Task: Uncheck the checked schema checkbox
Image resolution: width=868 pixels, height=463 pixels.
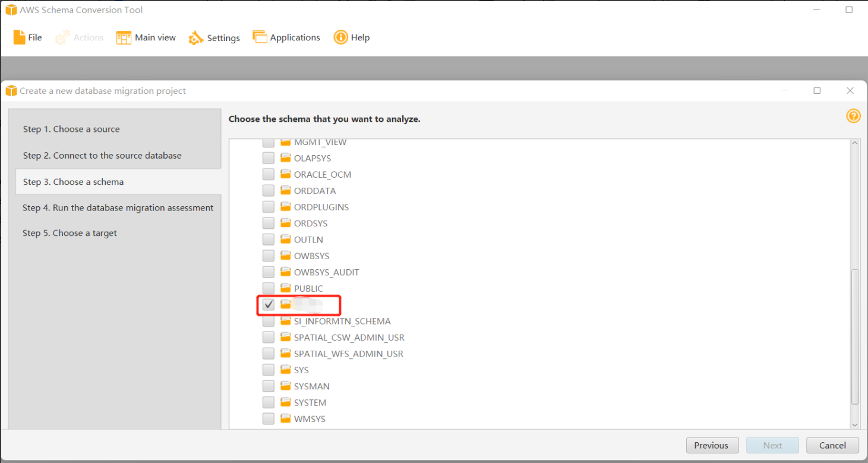Action: click(x=269, y=304)
